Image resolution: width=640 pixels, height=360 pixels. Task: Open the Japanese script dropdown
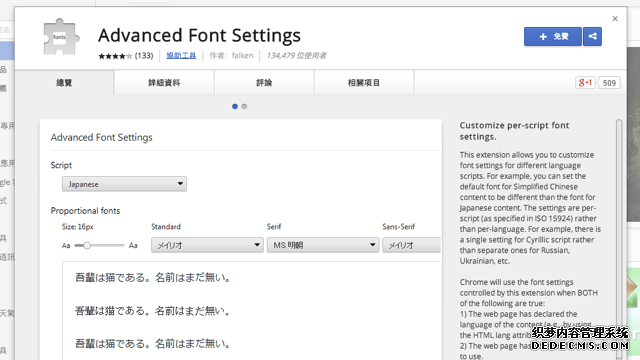point(124,184)
